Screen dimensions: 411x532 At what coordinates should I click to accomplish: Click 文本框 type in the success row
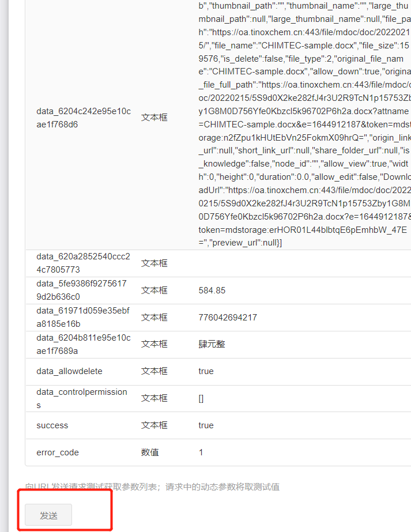tap(154, 425)
